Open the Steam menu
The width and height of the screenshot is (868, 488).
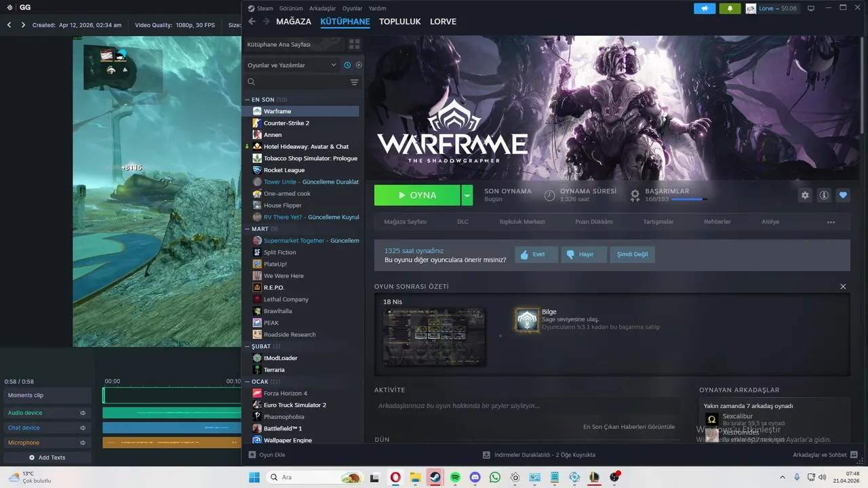(260, 9)
